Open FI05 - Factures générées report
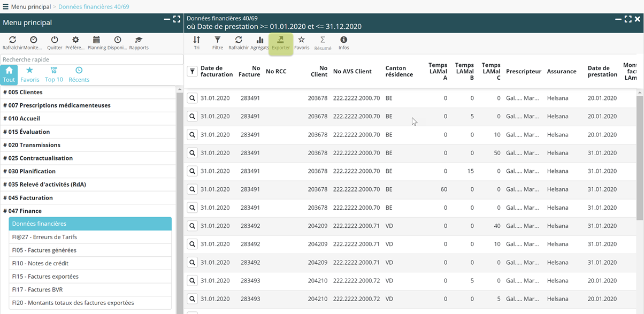Viewport: 644px width, 314px height. pyautogui.click(x=44, y=250)
